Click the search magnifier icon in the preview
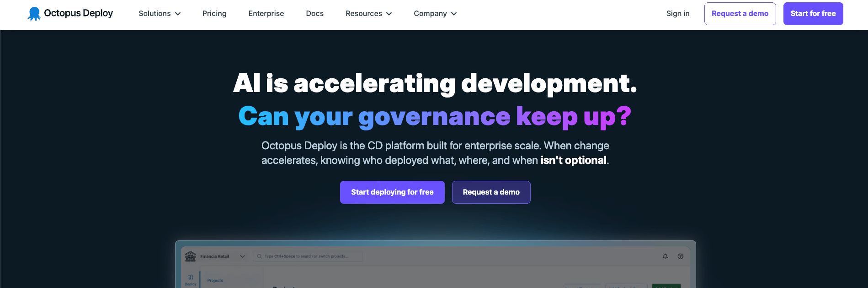This screenshot has height=288, width=868. tap(259, 256)
